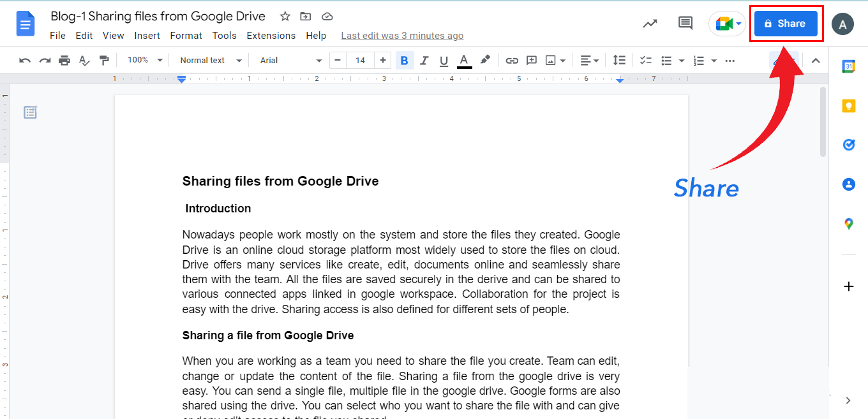This screenshot has height=419, width=868.
Task: Open the Format menu
Action: click(x=186, y=36)
